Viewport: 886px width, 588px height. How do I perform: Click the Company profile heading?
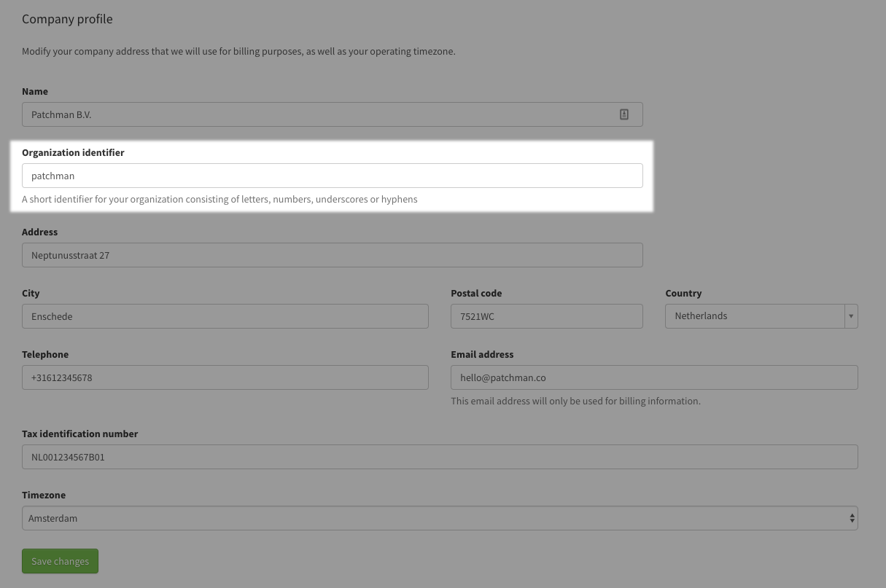point(67,19)
